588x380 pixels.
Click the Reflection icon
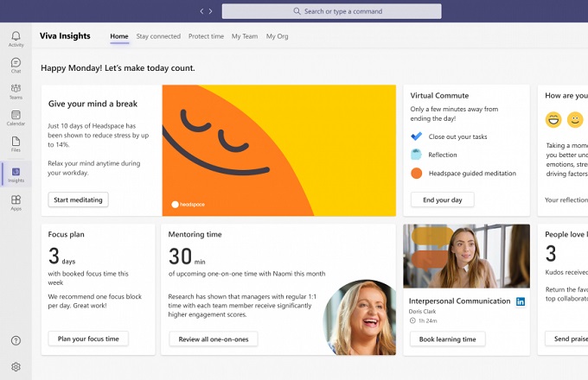(x=416, y=155)
